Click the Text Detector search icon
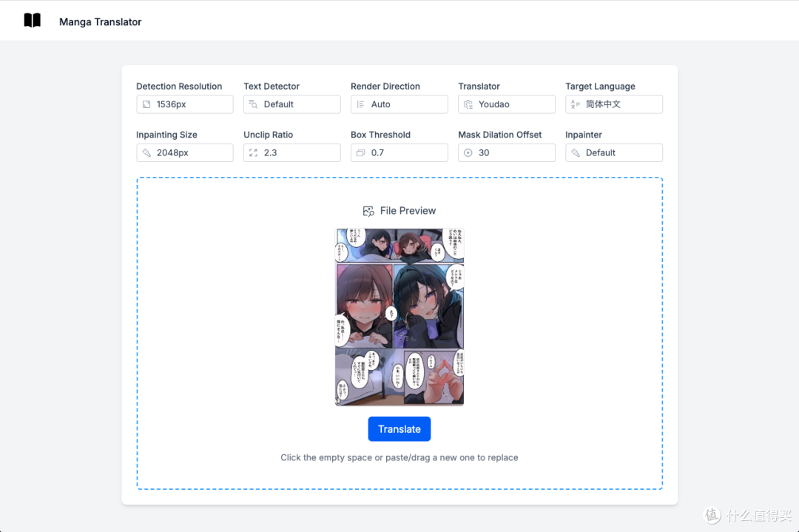This screenshot has width=799, height=532. pos(254,104)
